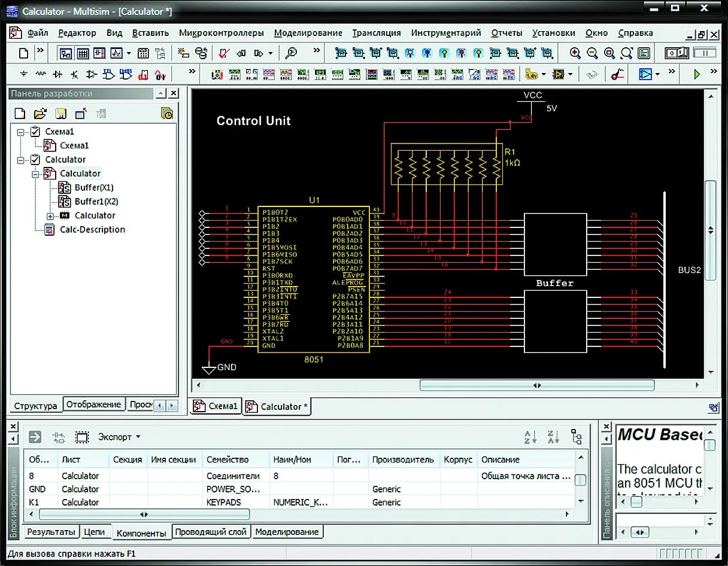The width and height of the screenshot is (728, 566).
Task: Toggle the Схема1 project checkbox
Action: click(x=35, y=131)
